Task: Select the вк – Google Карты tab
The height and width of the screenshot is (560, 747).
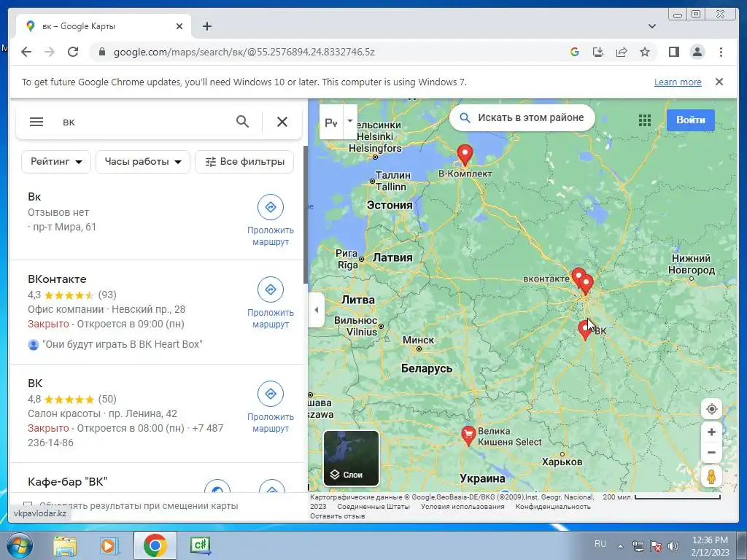Action: pyautogui.click(x=102, y=26)
